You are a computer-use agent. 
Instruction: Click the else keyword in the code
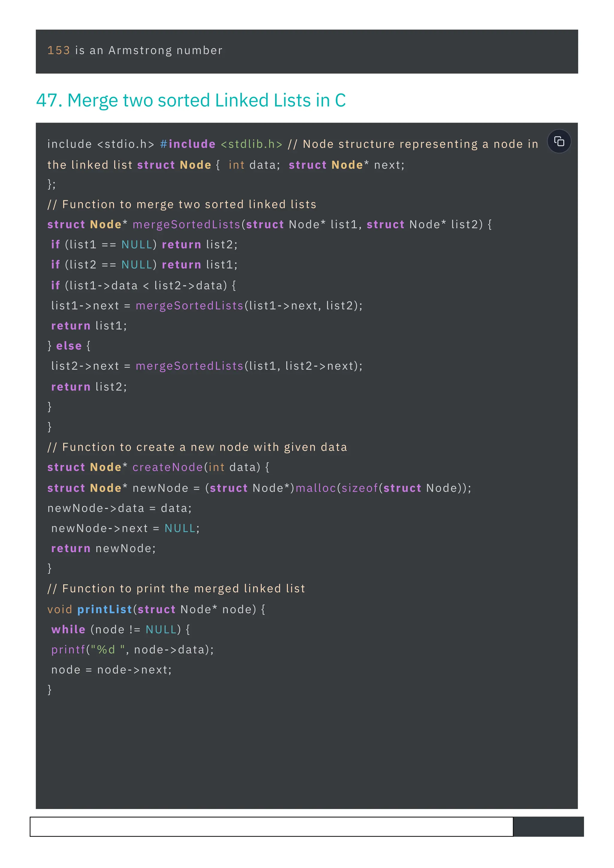[69, 346]
